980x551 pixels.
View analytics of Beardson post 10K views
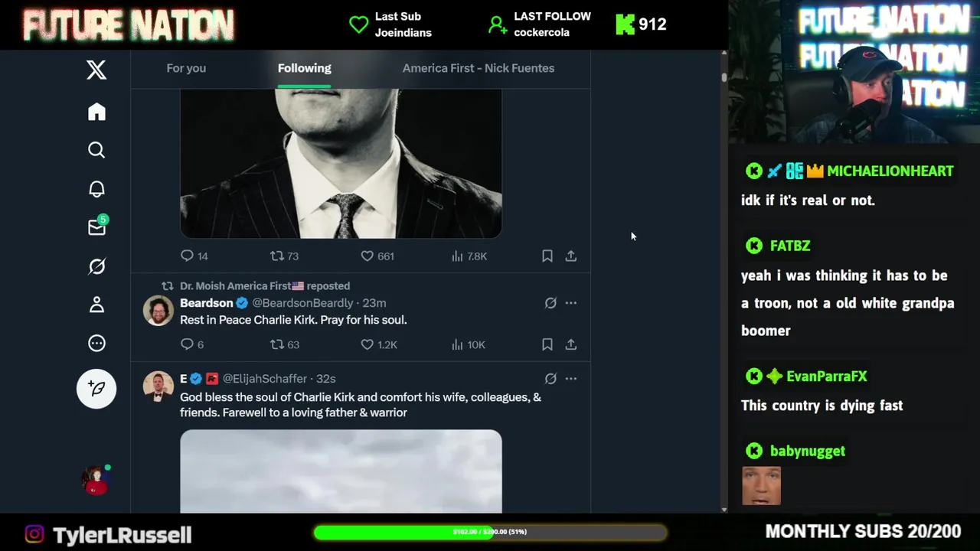469,344
